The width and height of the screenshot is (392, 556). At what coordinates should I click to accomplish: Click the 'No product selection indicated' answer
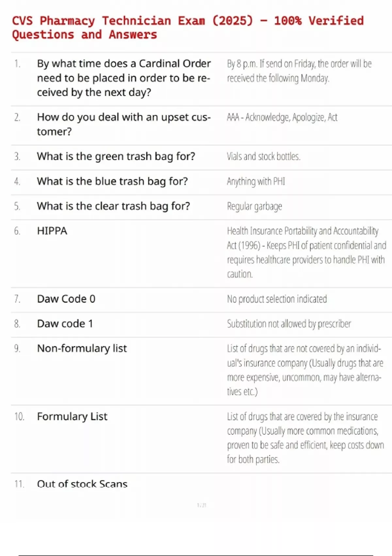pyautogui.click(x=277, y=299)
